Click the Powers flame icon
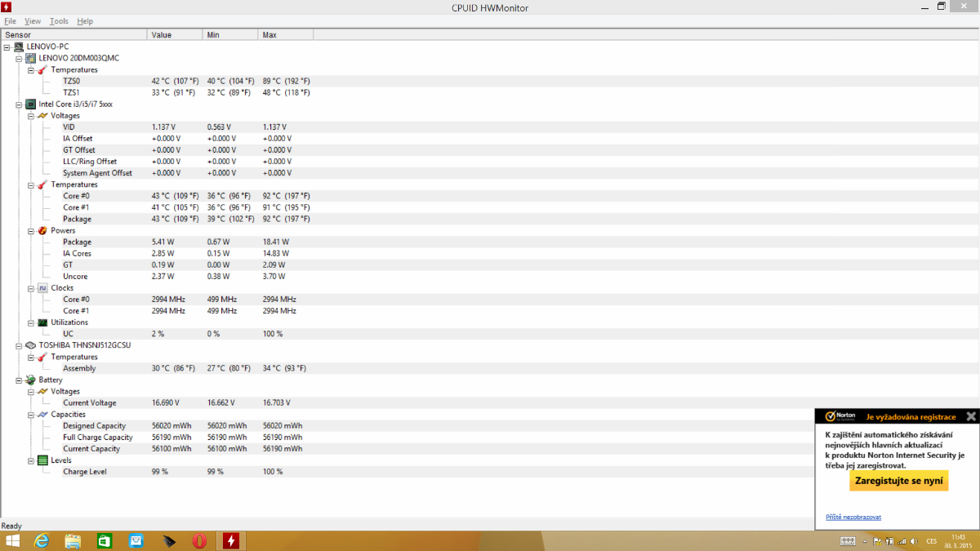The height and width of the screenshot is (551, 980). tap(42, 231)
